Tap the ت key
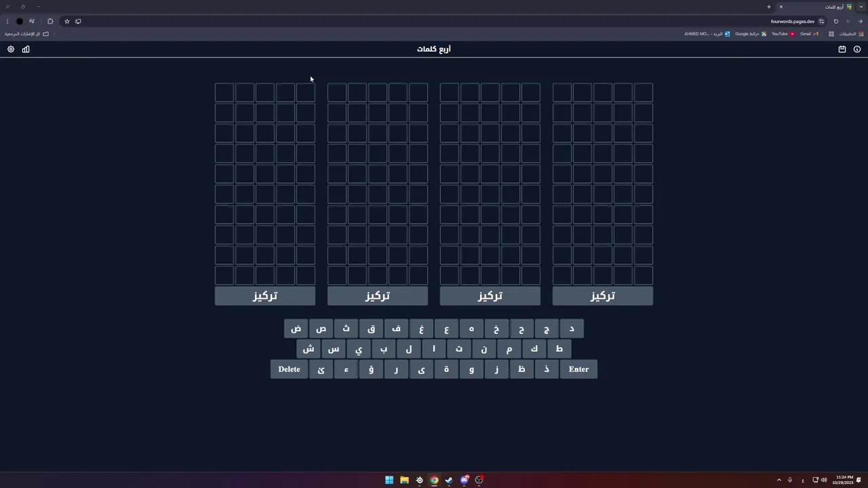The width and height of the screenshot is (868, 488). coord(459,349)
